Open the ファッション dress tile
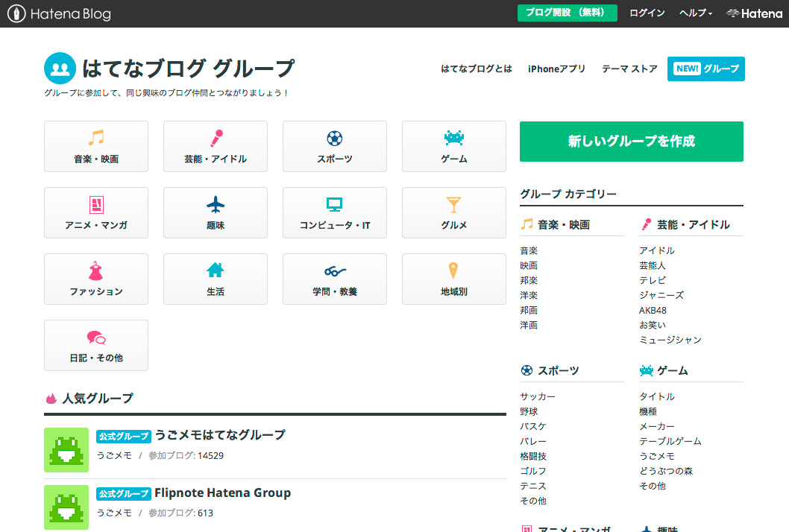Screen dimensions: 789x532 coord(96,279)
